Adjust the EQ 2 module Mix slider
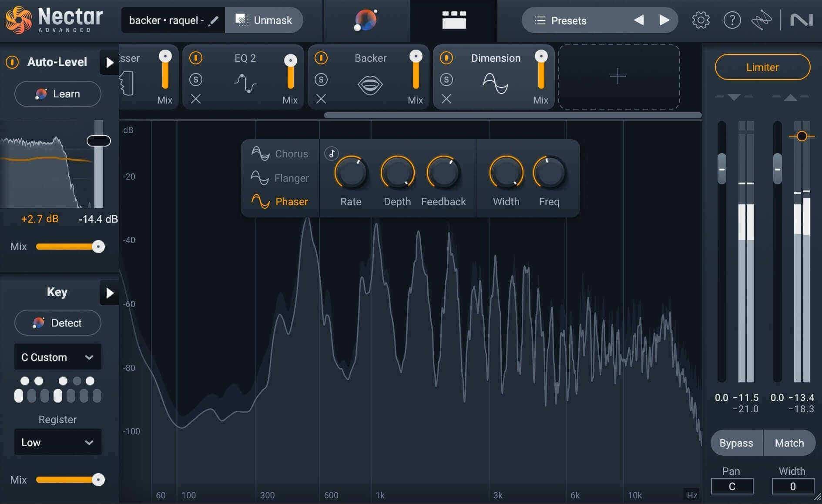The image size is (822, 504). [290, 71]
